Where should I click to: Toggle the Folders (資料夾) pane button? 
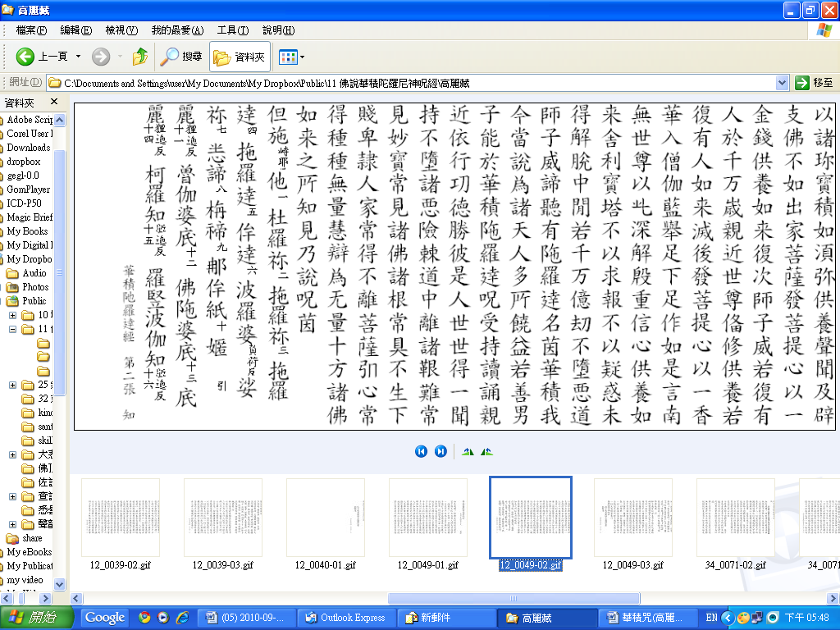240,57
